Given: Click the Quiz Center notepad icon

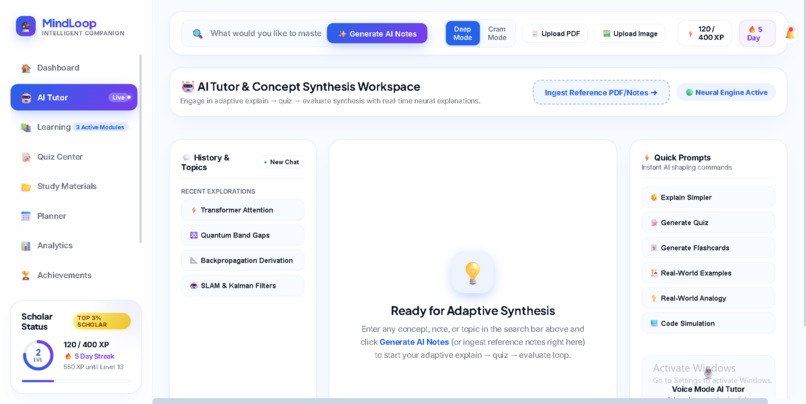Looking at the screenshot, I should [26, 157].
